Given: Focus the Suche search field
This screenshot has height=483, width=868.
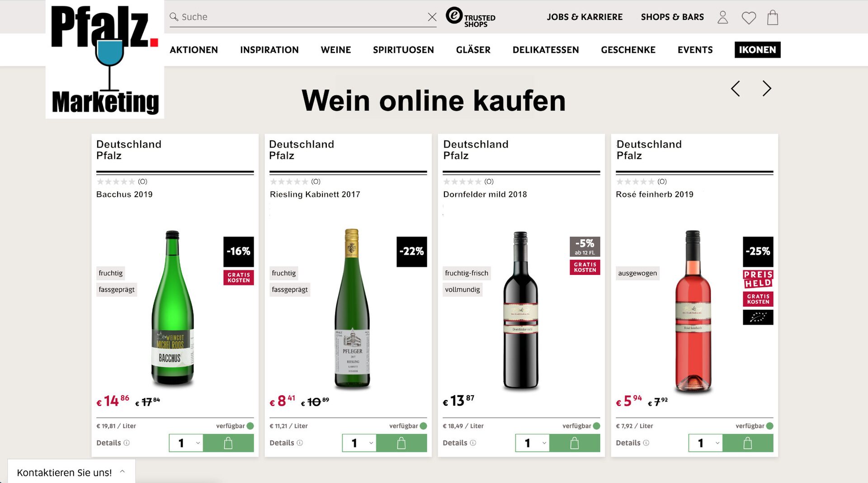Looking at the screenshot, I should pyautogui.click(x=298, y=17).
